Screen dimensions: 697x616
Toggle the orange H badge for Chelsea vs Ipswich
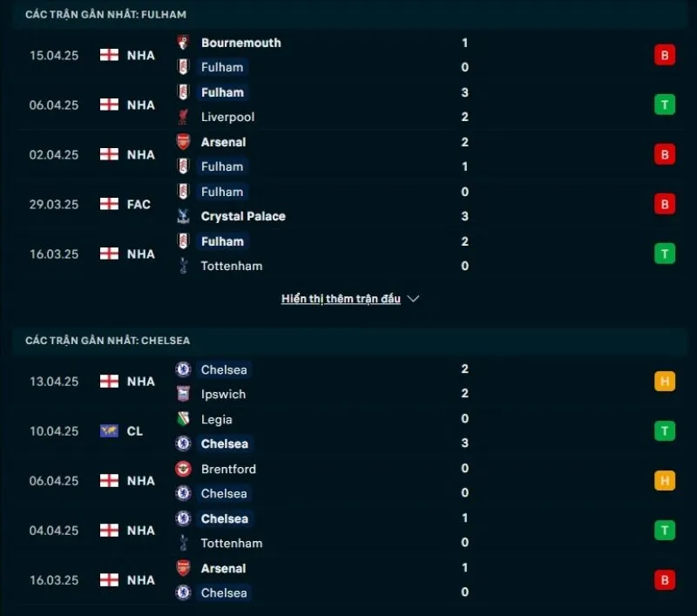[x=664, y=381]
